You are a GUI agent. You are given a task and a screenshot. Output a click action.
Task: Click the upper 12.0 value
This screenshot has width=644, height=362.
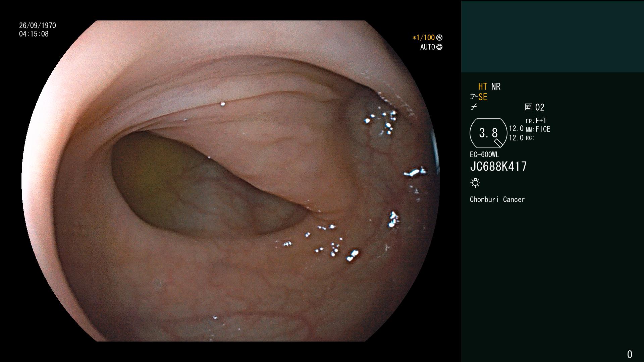point(516,128)
